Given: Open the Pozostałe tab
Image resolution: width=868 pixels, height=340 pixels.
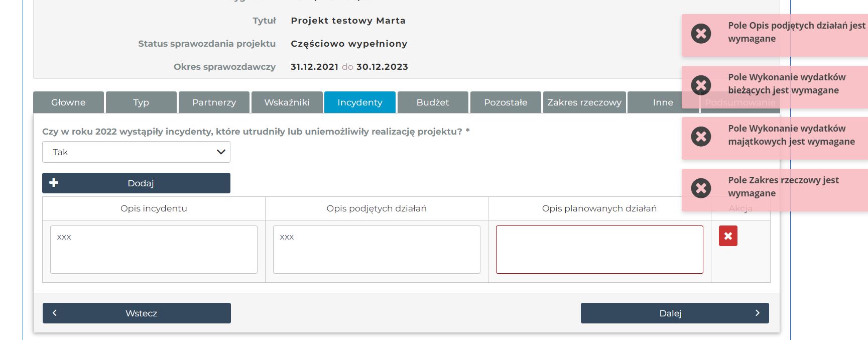Looking at the screenshot, I should click(505, 102).
